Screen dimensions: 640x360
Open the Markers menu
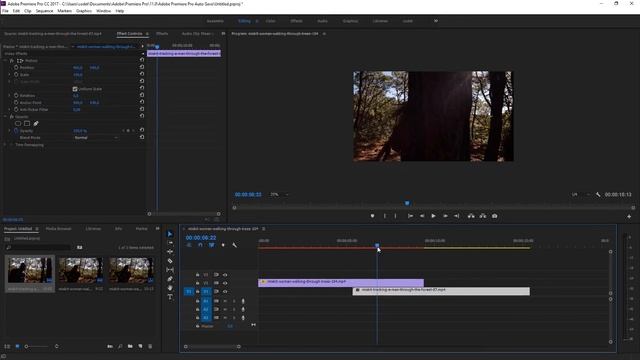point(64,11)
